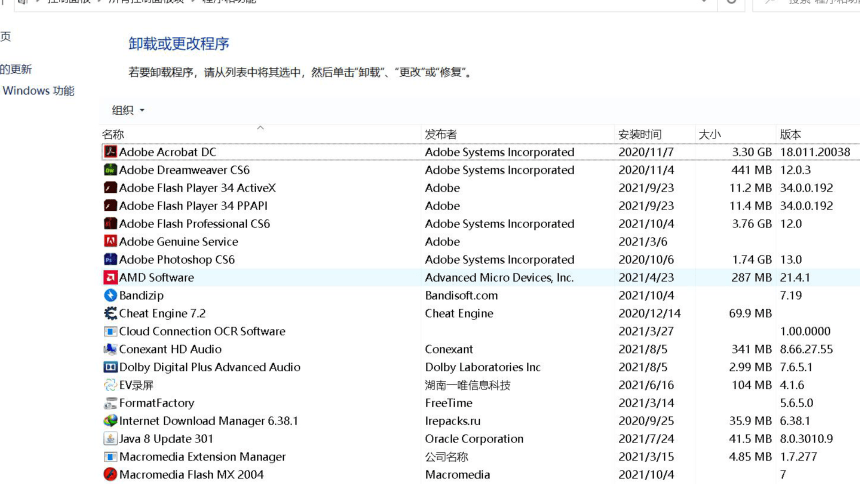Image resolution: width=860 pixels, height=484 pixels.
Task: Click version 8.0.3010.9 cell
Action: click(806, 439)
